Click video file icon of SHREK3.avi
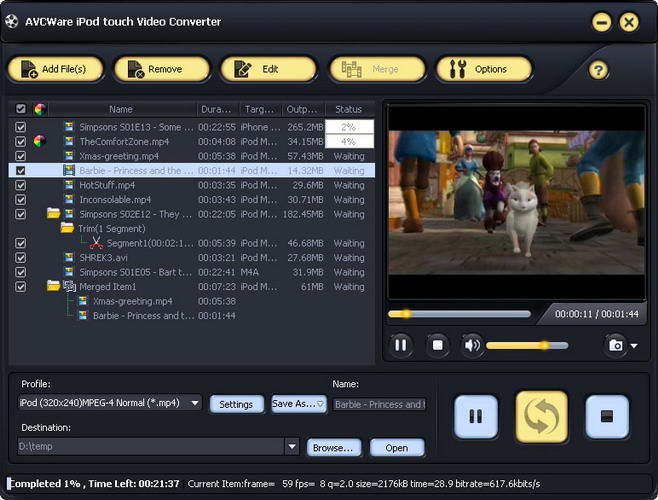Image resolution: width=658 pixels, height=500 pixels. coord(69,257)
